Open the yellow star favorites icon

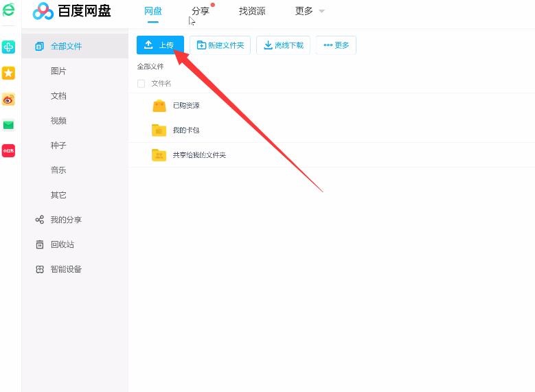8,73
